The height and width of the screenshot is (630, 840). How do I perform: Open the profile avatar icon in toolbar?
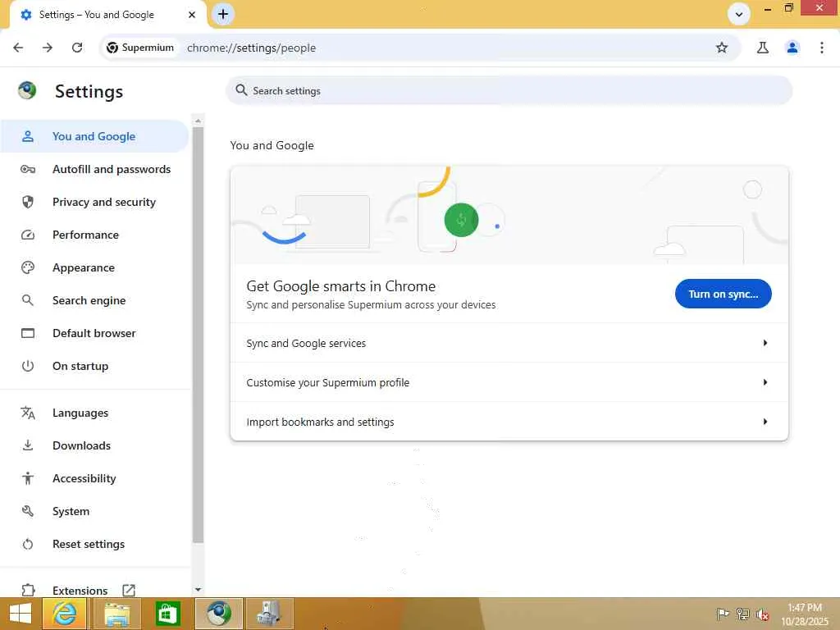792,48
